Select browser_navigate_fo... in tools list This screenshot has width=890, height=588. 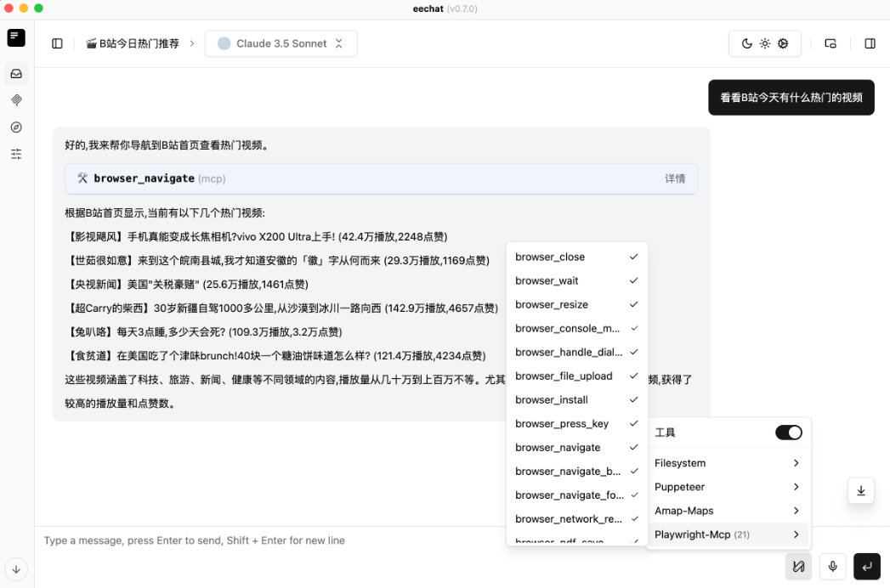coord(576,495)
